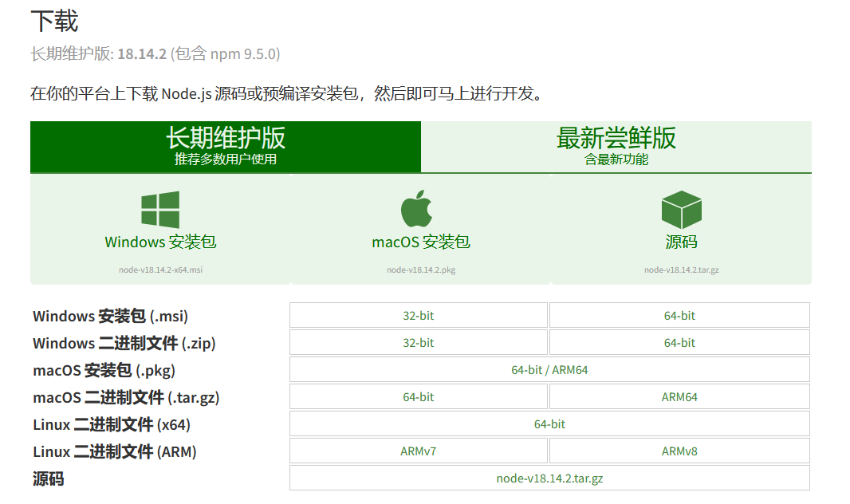Download Linux ARMv7 binary
The width and height of the screenshot is (850, 504).
point(419,451)
